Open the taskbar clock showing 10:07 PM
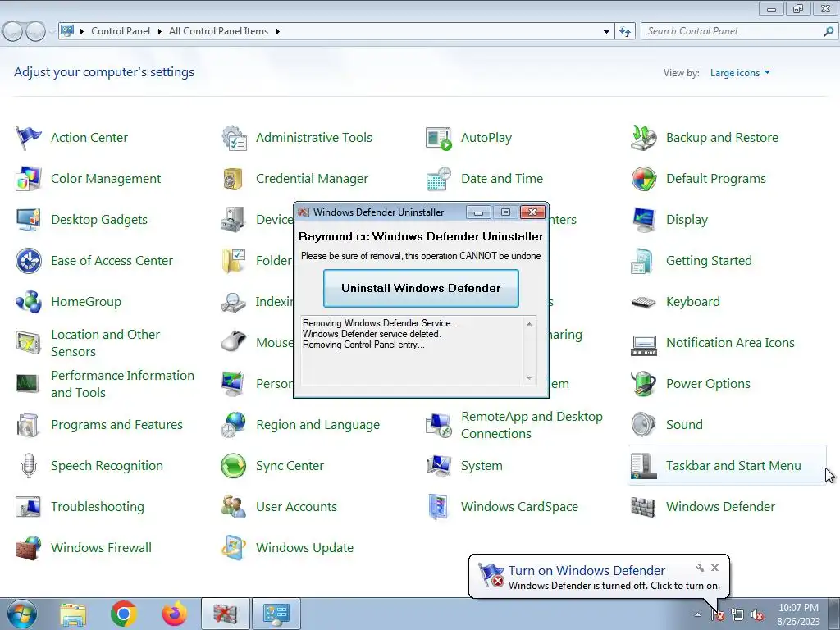The width and height of the screenshot is (840, 630). [x=798, y=614]
